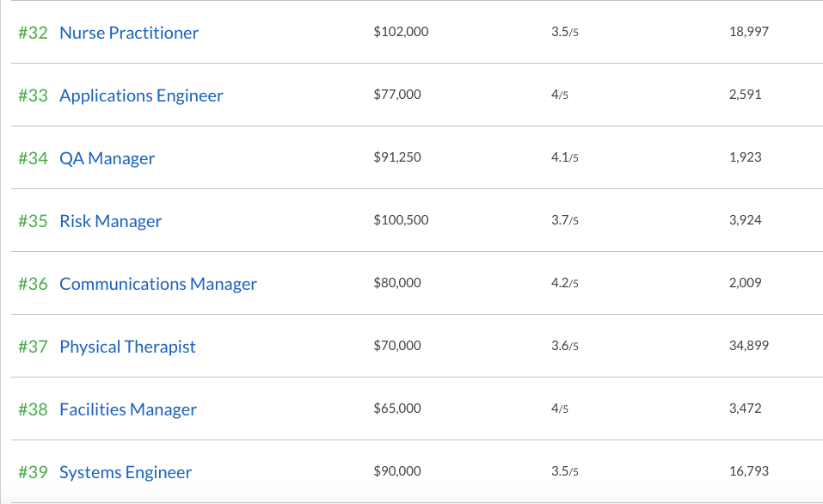Click the Applications Engineer link

click(141, 95)
